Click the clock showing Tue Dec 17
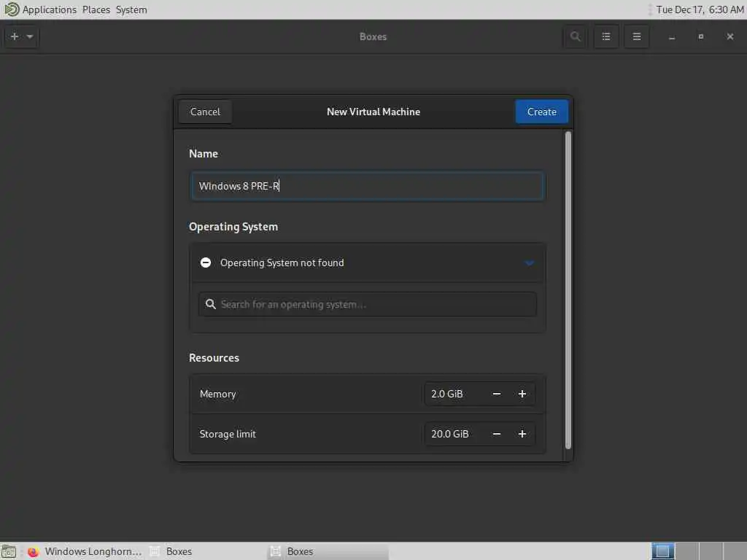Viewport: 747px width, 560px height. pos(700,9)
